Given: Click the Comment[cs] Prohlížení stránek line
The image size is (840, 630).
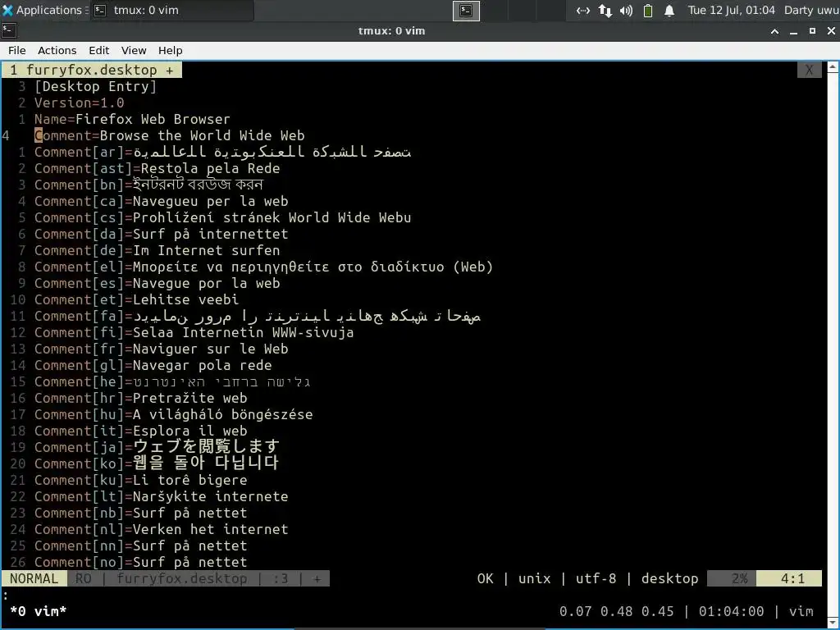Looking at the screenshot, I should pyautogui.click(x=223, y=217).
